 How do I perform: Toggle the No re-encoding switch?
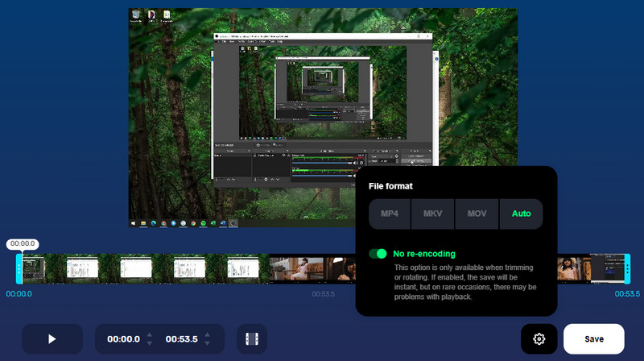[x=378, y=254]
